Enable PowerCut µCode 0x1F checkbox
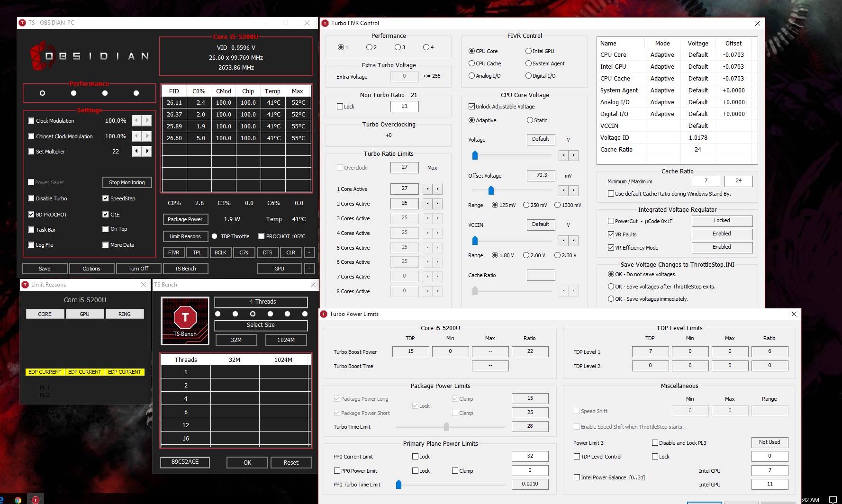Image resolution: width=842 pixels, height=504 pixels. click(x=611, y=221)
